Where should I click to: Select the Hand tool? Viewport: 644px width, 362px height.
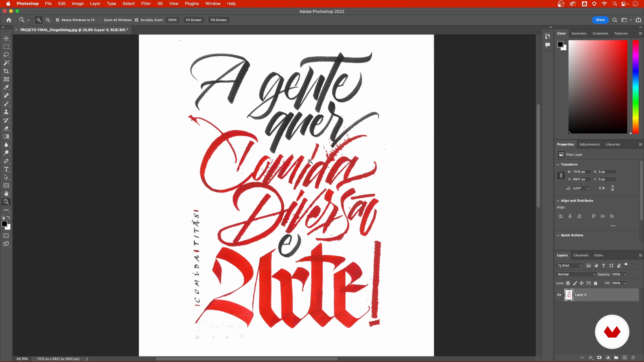click(6, 194)
